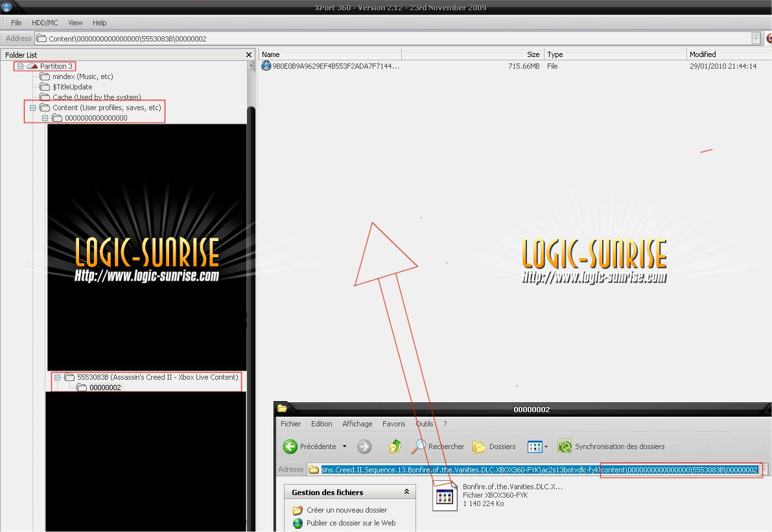This screenshot has width=772, height=532.
Task: Sort file list by Size column
Action: pos(472,54)
